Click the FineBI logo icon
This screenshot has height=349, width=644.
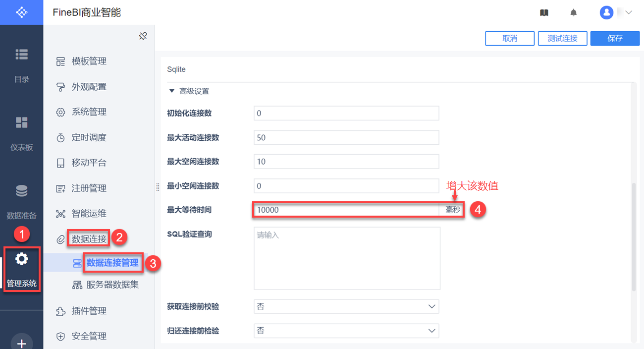click(21, 12)
